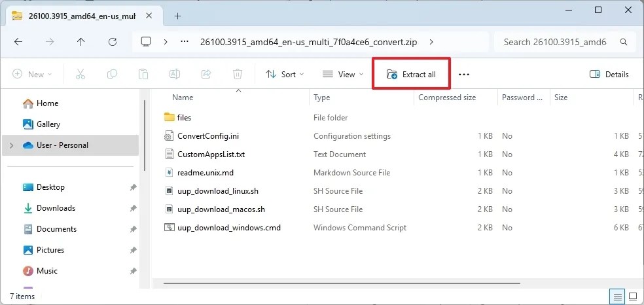Open Documents in quick access

[x=70, y=228]
